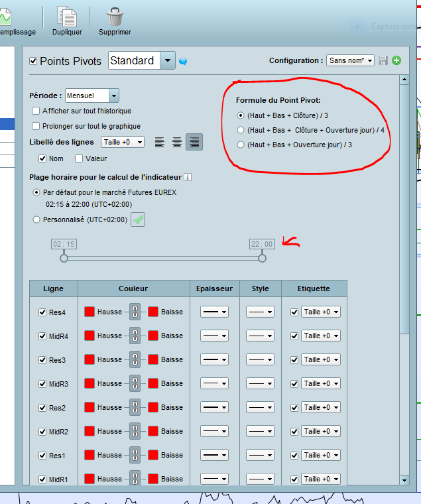The width and height of the screenshot is (421, 504).
Task: Open MidR2 Etiquette Taille +0 dropdown
Action: pos(321,431)
